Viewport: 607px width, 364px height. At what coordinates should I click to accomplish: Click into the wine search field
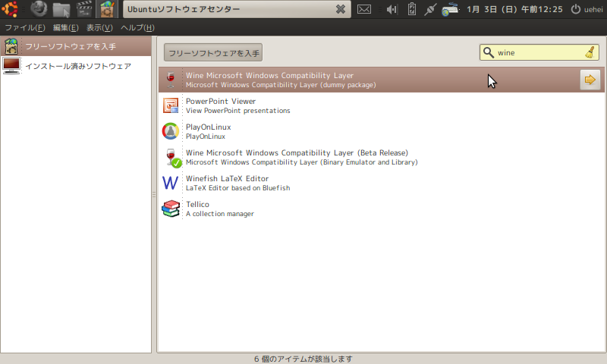539,52
